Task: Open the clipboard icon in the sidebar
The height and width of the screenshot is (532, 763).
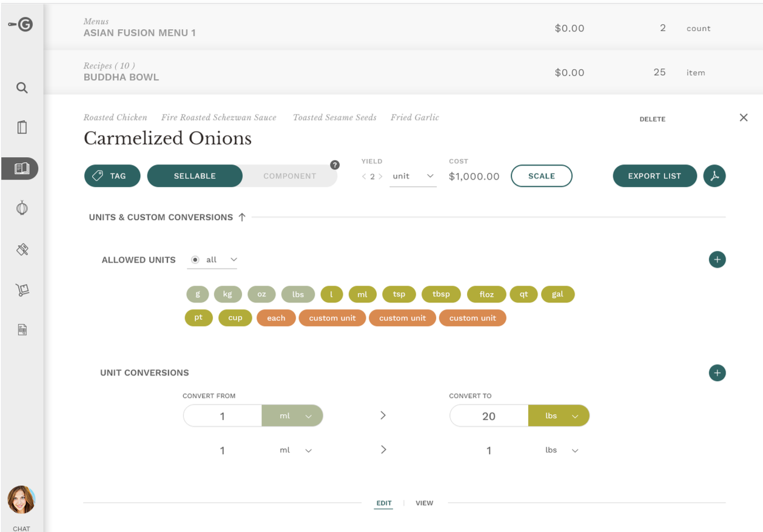Action: coord(22,127)
